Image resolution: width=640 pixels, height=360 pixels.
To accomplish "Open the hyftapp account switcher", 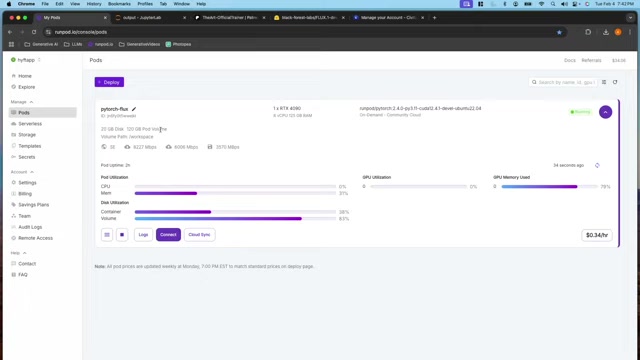I will [x=26, y=60].
